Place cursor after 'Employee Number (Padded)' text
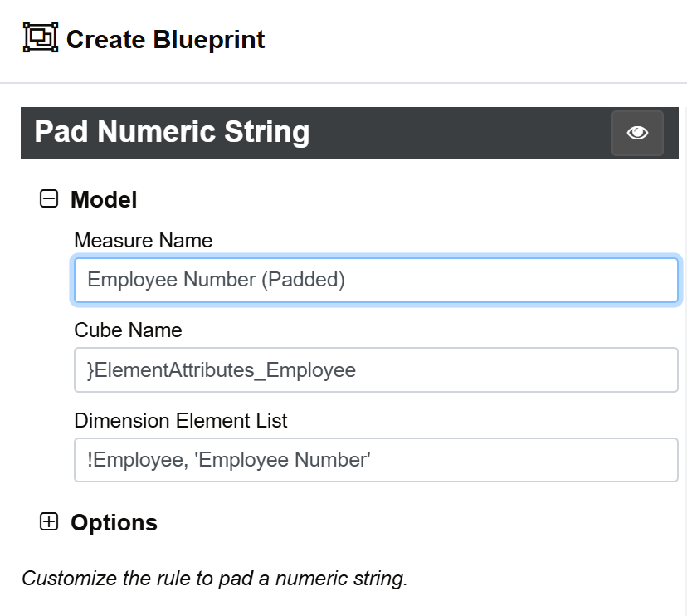This screenshot has width=687, height=616. click(347, 280)
